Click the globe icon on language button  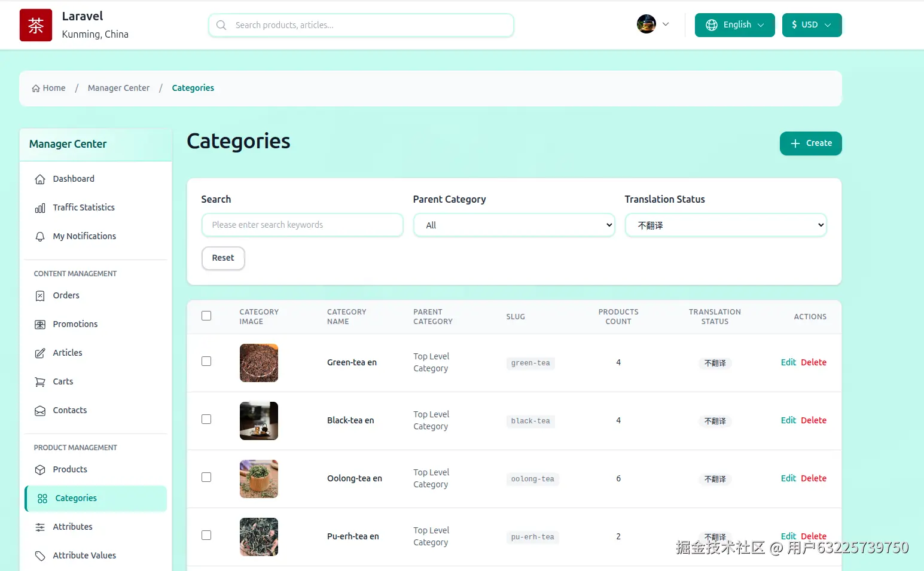(x=712, y=25)
